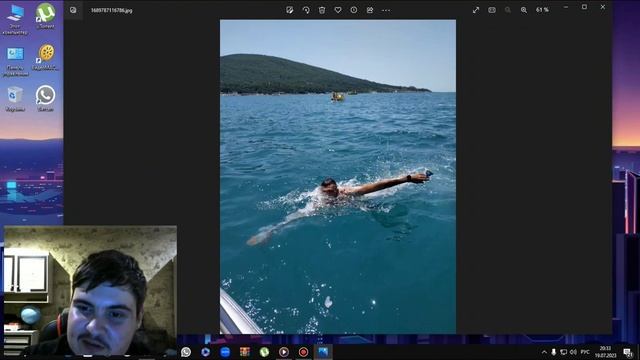Rotate the photo with the rotate icon
The width and height of the screenshot is (640, 360).
(x=306, y=10)
